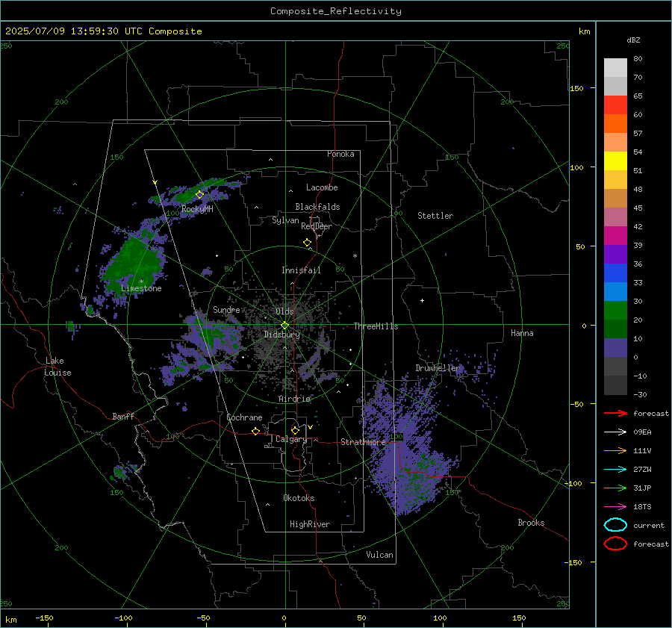This screenshot has height=628, width=672.
Task: Click the white asterisk above Limestone label
Action: coord(141,282)
